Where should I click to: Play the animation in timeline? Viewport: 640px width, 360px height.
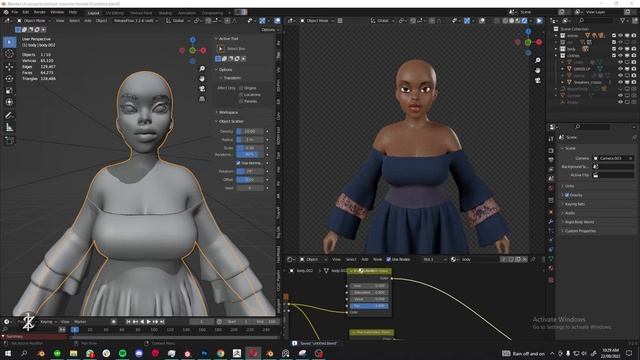[149, 322]
